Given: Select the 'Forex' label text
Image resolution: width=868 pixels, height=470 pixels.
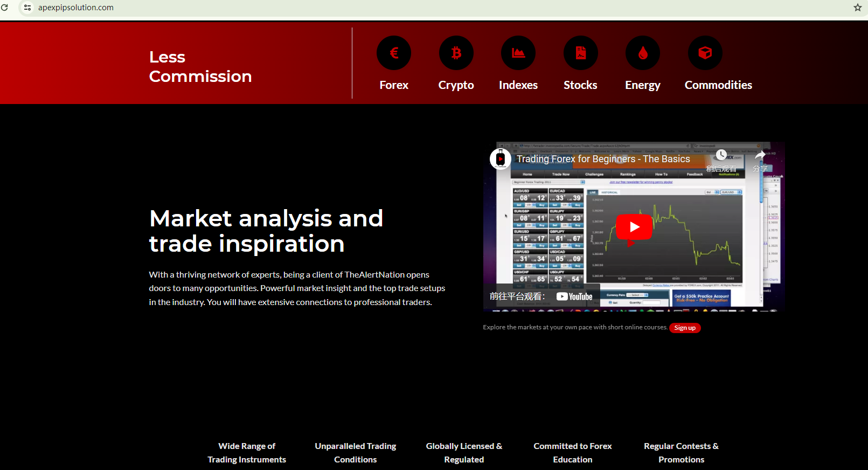Looking at the screenshot, I should click(394, 85).
